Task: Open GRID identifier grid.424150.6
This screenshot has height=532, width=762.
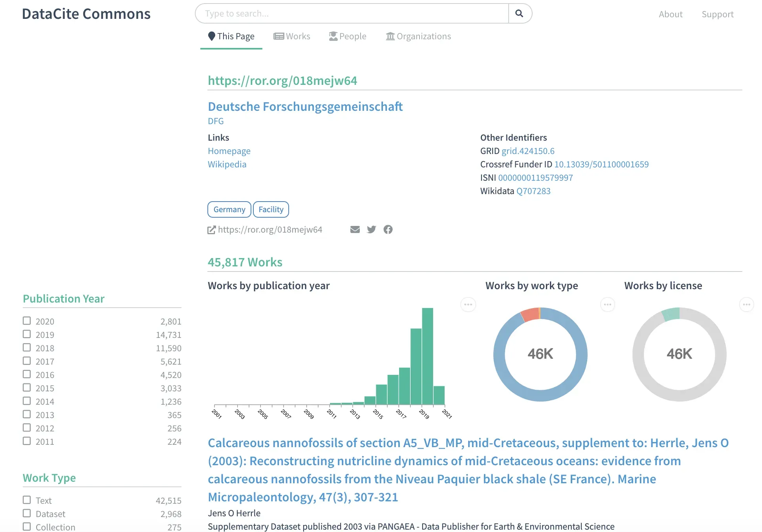Action: 528,151
